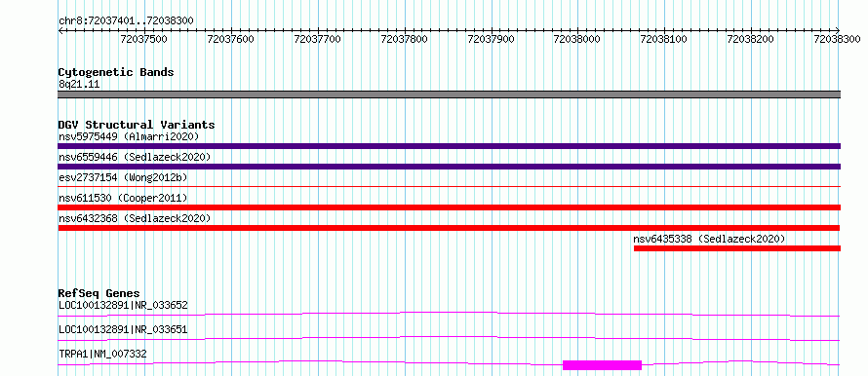This screenshot has width=868, height=376.
Task: Open LOC100132891|NR_033651 gene label
Action: tap(123, 329)
